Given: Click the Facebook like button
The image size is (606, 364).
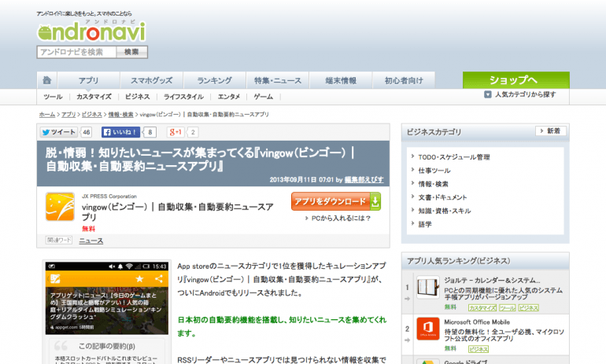Looking at the screenshot, I should [x=120, y=132].
